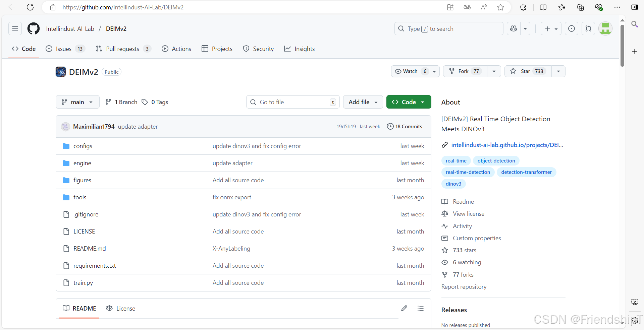Open the issues shortcut icon in header

coord(572,28)
